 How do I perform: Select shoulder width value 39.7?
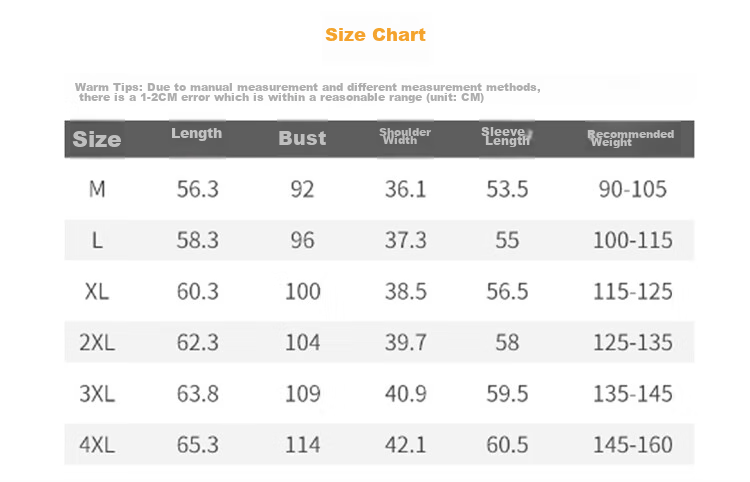click(406, 342)
